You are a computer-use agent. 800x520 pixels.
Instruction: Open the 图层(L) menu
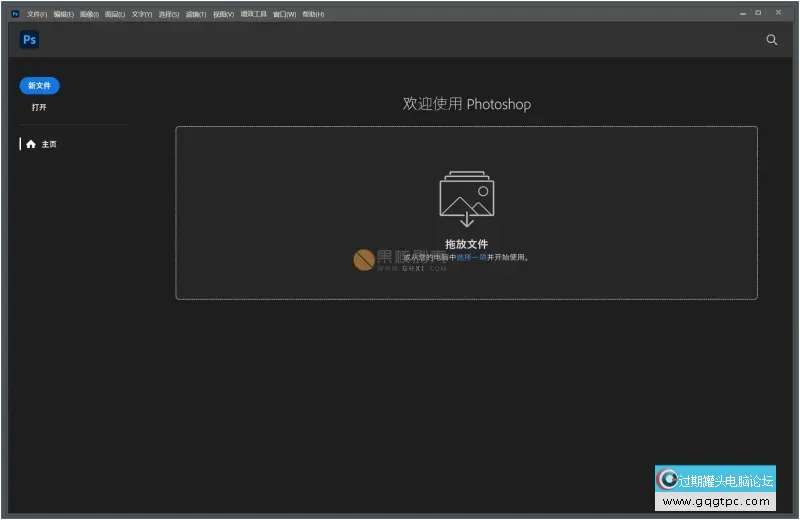pos(115,14)
